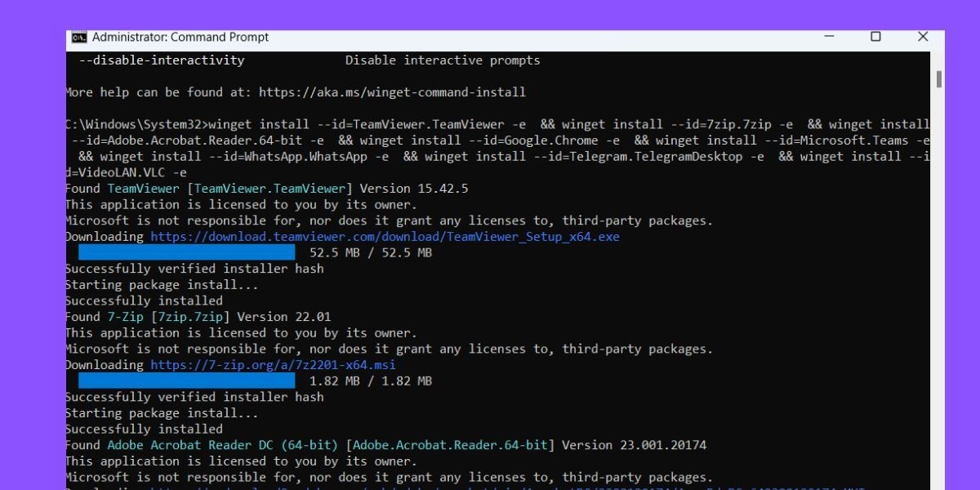Image resolution: width=980 pixels, height=490 pixels.
Task: Click the "Version 22.01" text
Action: pos(284,317)
